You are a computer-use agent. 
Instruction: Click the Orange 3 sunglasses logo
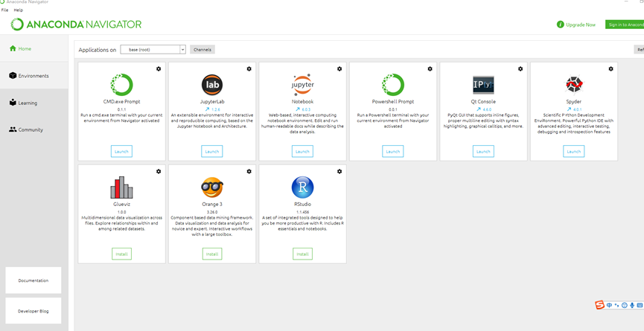(x=212, y=187)
